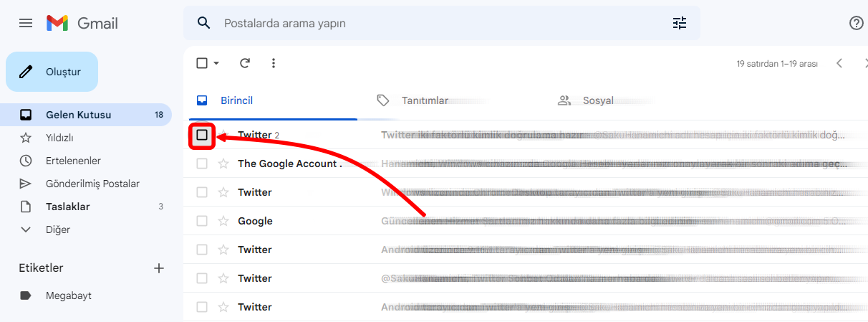The height and width of the screenshot is (322, 868).
Task: Select The Google Account email checkbox
Action: pyautogui.click(x=202, y=164)
